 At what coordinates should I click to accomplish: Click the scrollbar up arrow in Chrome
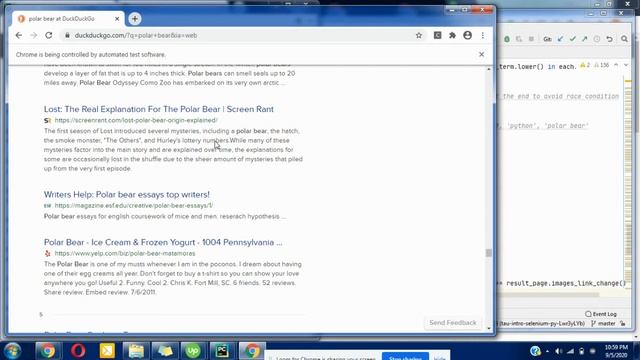(489, 69)
